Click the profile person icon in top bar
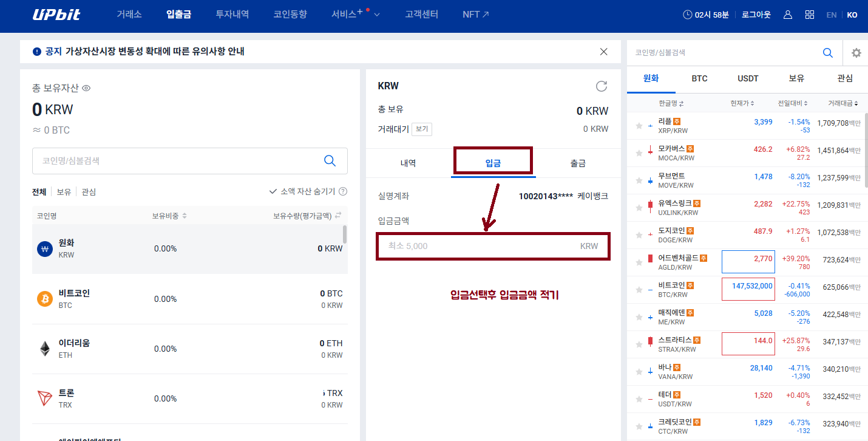The image size is (868, 441). click(787, 14)
